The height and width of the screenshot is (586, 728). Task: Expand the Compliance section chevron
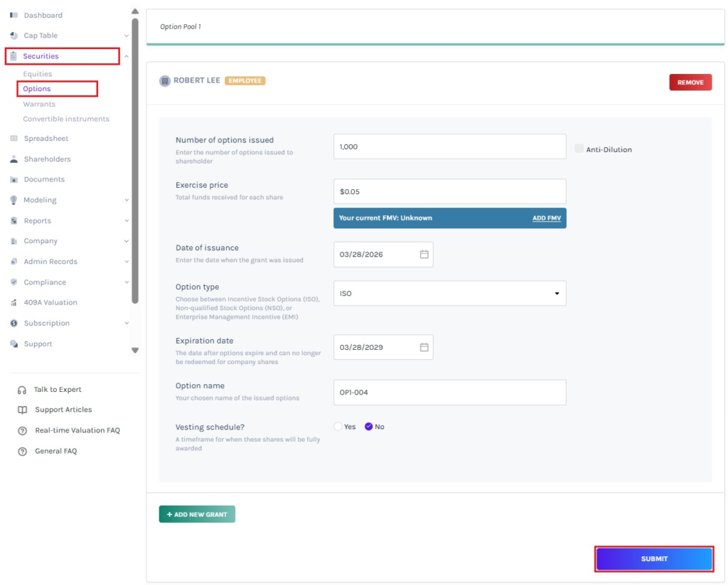[x=127, y=282]
